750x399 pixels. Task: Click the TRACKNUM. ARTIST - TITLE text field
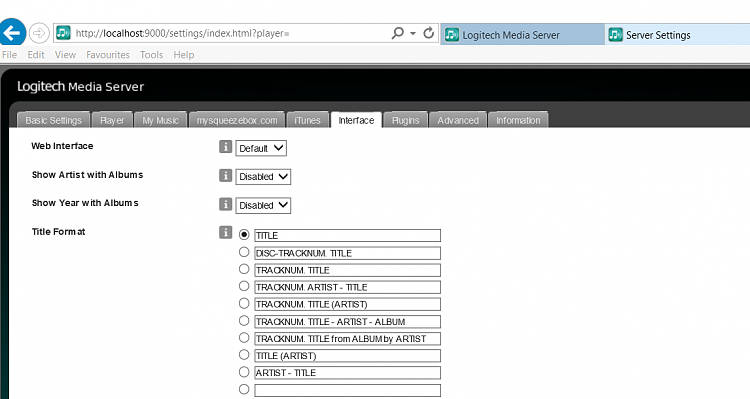(347, 287)
